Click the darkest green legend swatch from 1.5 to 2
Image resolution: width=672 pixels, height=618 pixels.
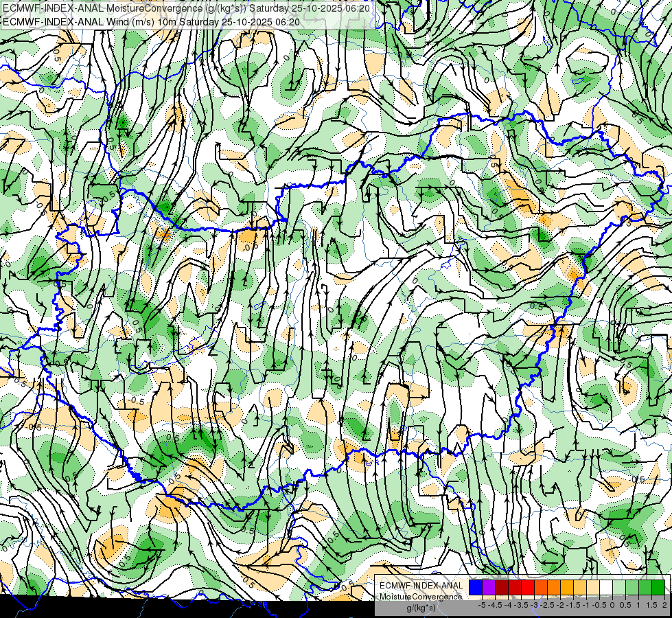click(658, 588)
